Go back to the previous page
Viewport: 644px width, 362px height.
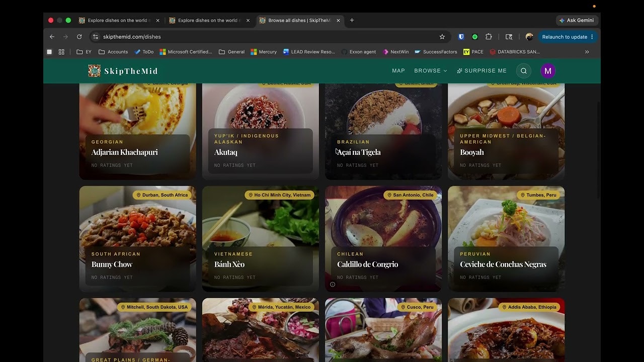(52, 37)
